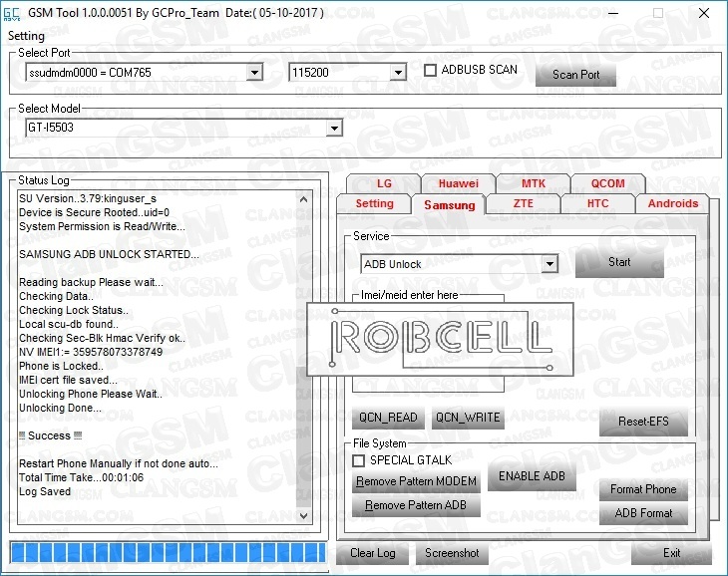Switch to the Huawei tab

tap(459, 183)
